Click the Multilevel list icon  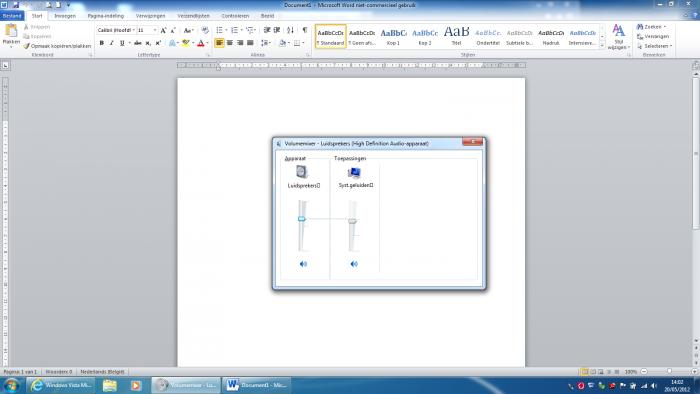click(250, 30)
